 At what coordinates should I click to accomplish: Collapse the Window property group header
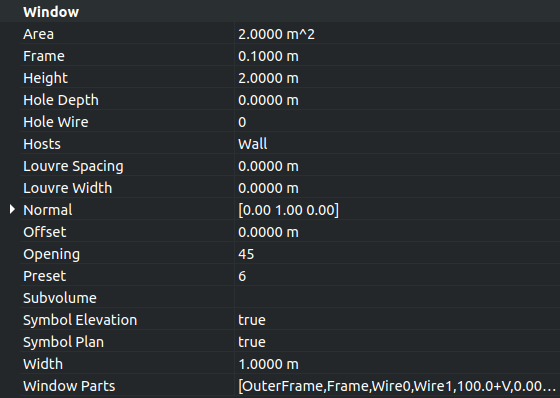[280, 12]
